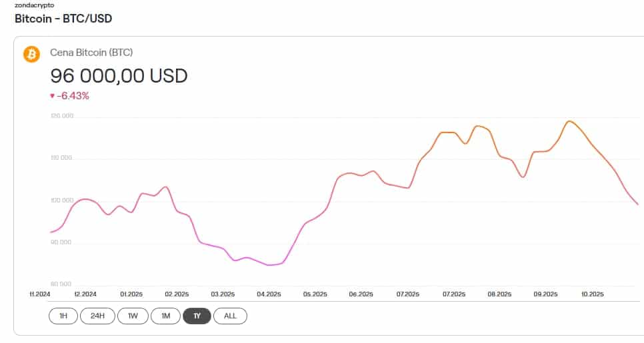Viewport: 644px width, 343px height.
Task: Click the -6.43% change value
Action: click(73, 96)
